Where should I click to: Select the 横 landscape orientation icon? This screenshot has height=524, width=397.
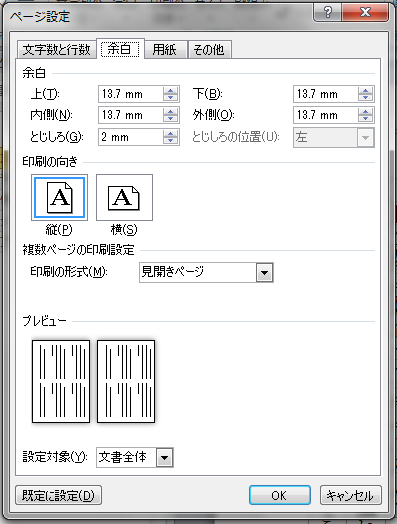tap(124, 197)
